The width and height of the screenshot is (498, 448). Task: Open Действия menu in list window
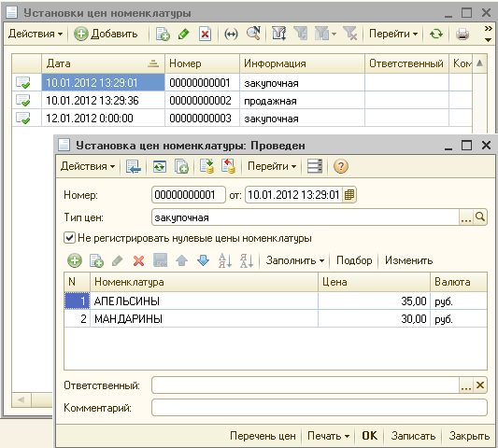(36, 34)
